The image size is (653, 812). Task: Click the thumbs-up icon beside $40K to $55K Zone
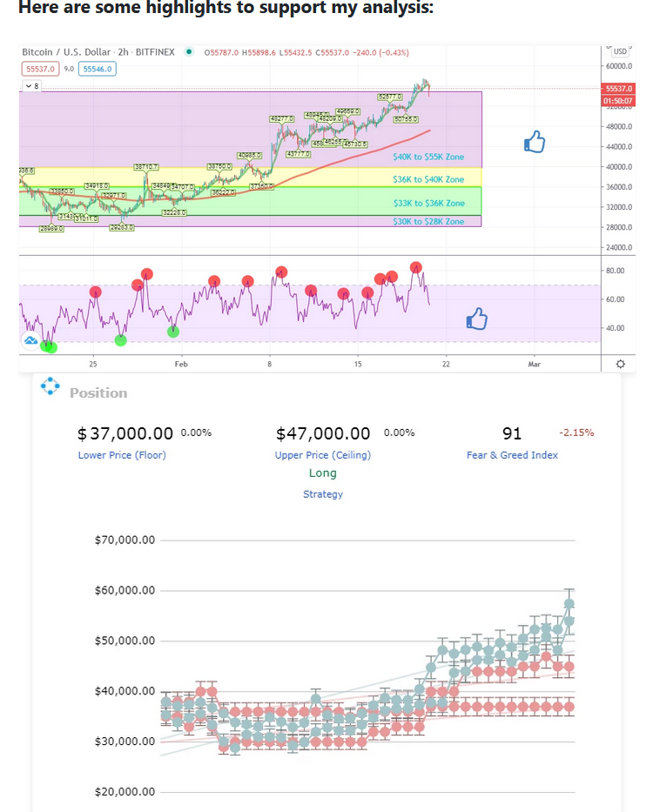pos(535,142)
